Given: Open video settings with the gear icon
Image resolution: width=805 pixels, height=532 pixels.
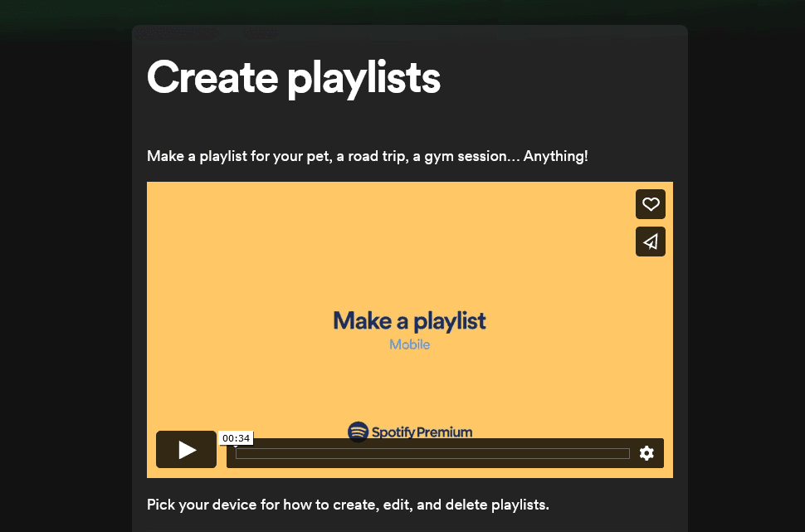Looking at the screenshot, I should click(646, 453).
